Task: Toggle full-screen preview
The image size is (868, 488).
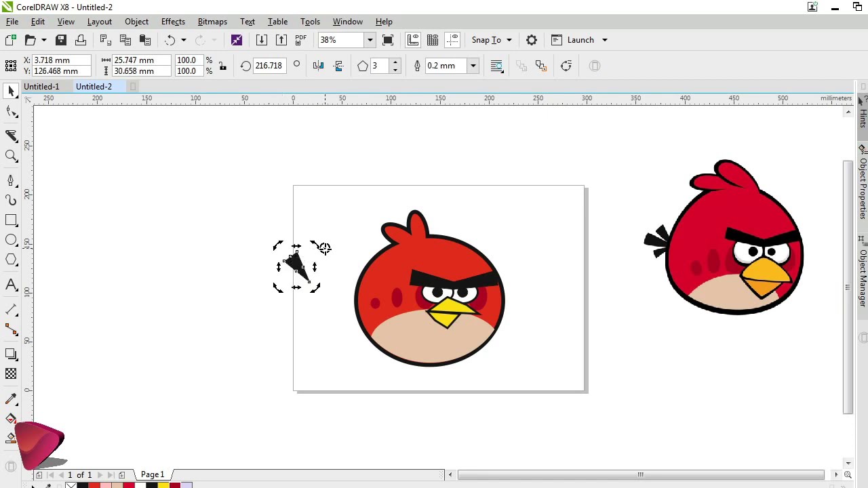Action: click(388, 40)
